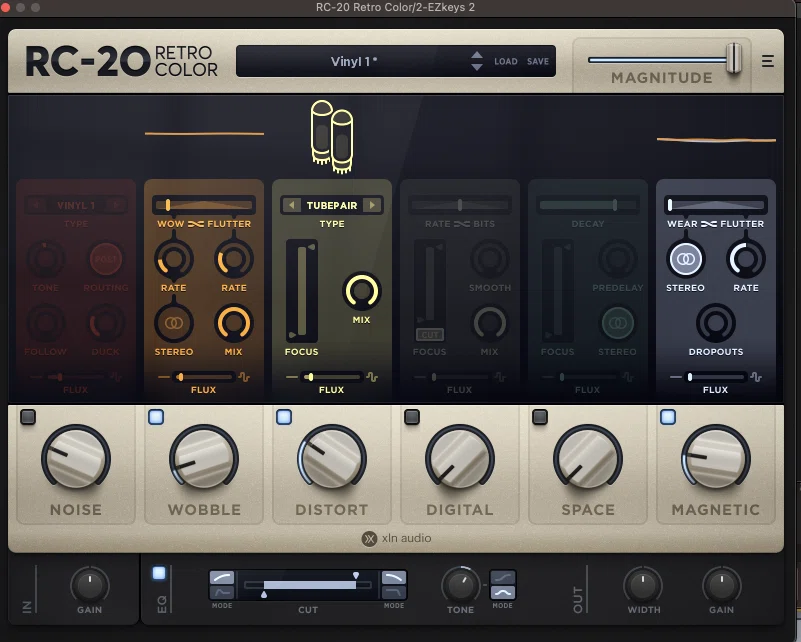Toggle the Wobble Stereo button

coord(174,323)
